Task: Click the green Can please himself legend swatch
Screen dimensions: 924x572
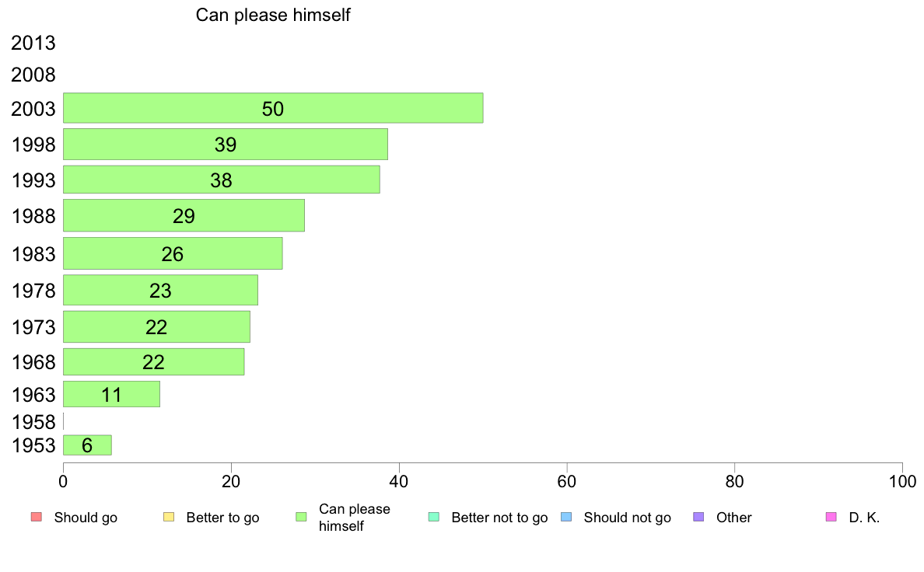Action: point(301,518)
